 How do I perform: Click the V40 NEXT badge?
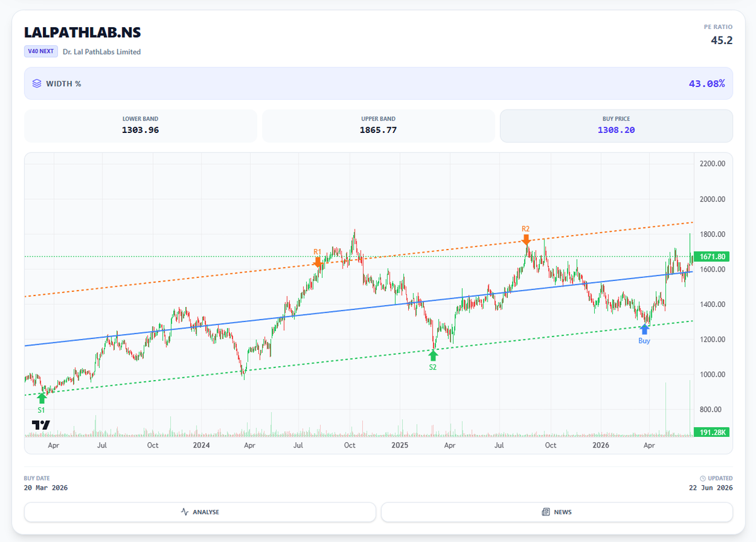coord(41,52)
